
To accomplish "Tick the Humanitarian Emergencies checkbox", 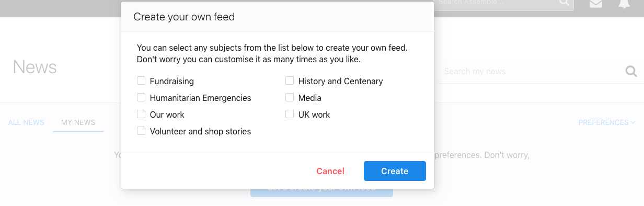I will point(141,98).
